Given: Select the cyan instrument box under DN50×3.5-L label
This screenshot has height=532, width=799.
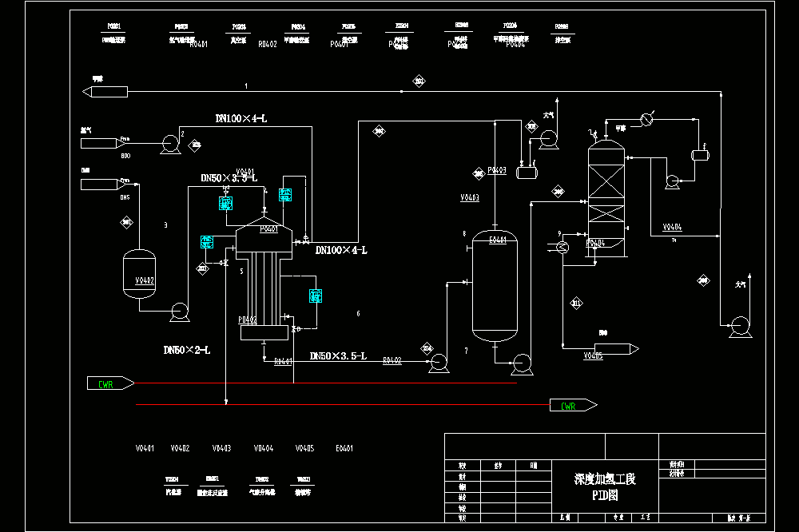Looking at the screenshot, I should pyautogui.click(x=225, y=204).
